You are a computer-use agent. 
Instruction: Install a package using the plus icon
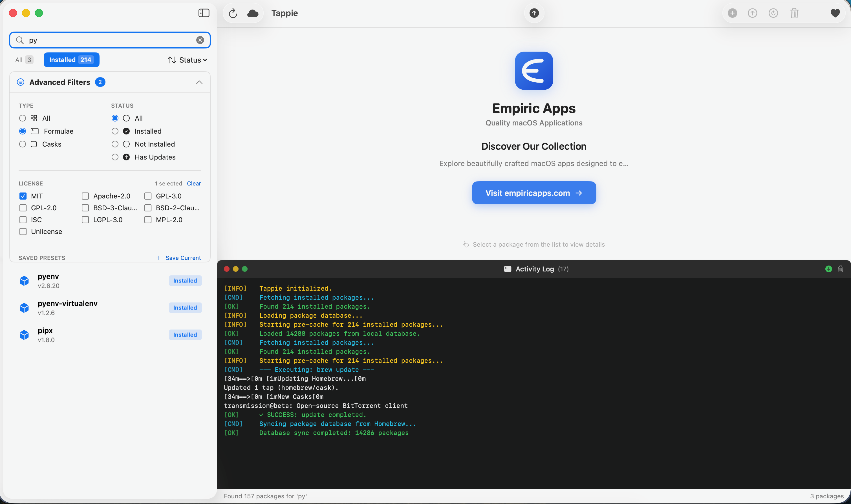pyautogui.click(x=733, y=13)
